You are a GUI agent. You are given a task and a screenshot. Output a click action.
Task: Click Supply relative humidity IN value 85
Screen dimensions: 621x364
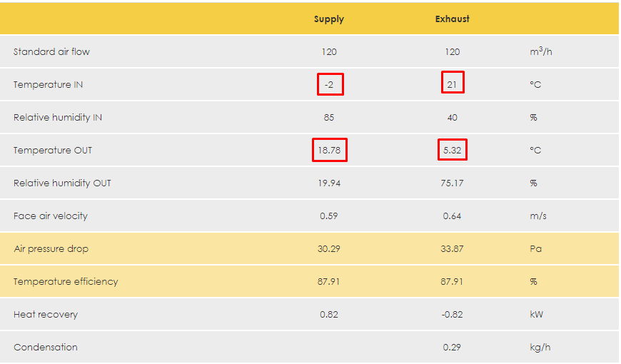[x=329, y=118]
